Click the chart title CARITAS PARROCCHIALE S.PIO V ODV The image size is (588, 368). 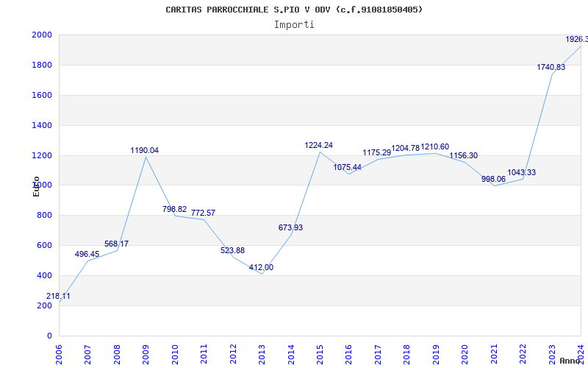tap(294, 10)
